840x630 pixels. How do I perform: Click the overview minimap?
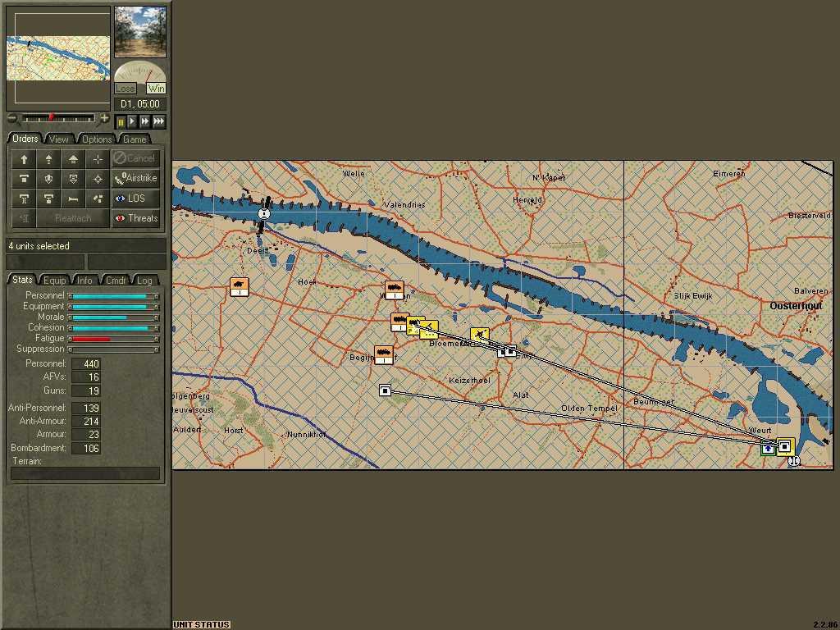(58, 58)
